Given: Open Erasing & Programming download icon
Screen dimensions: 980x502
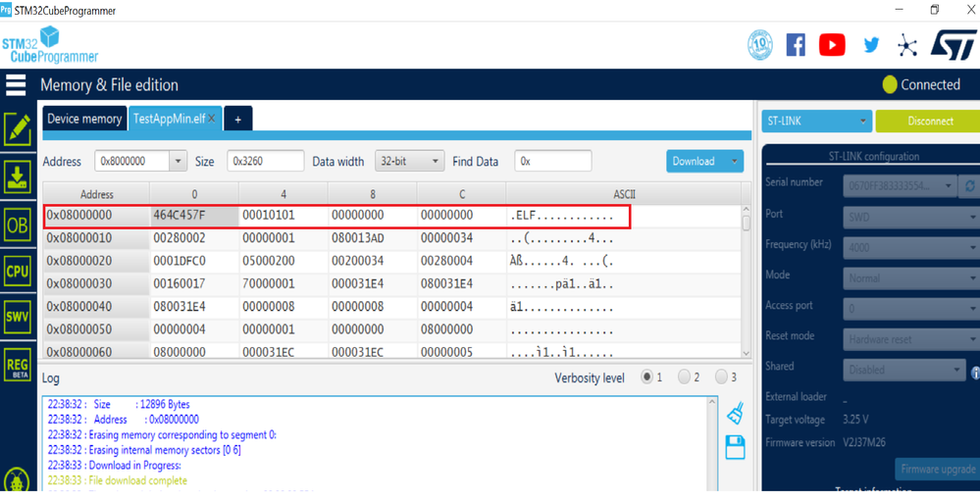Looking at the screenshot, I should 18,177.
